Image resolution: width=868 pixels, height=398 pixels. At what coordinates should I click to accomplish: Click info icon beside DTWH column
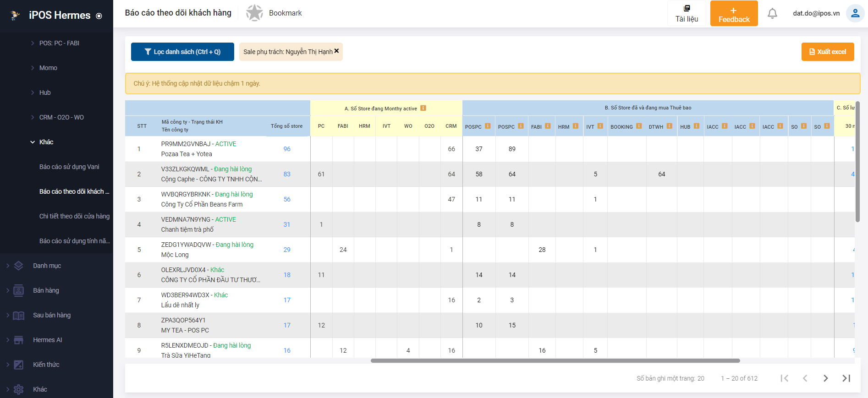pyautogui.click(x=670, y=126)
